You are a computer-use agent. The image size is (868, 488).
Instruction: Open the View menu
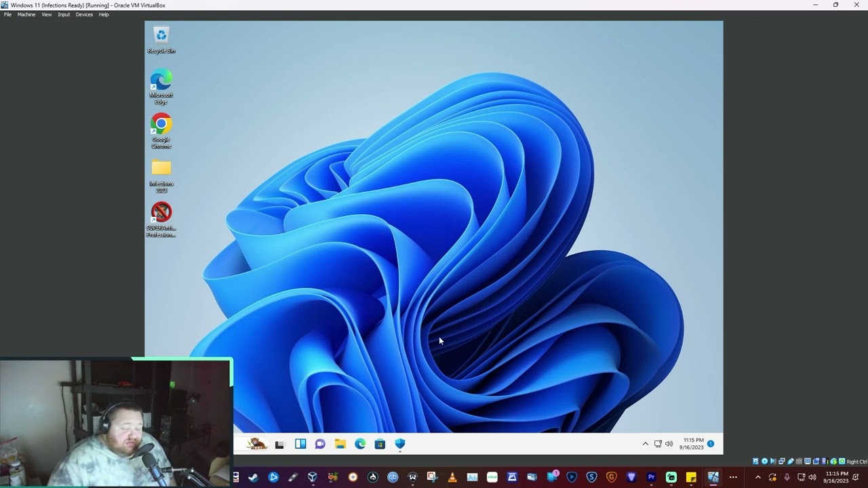click(x=46, y=14)
